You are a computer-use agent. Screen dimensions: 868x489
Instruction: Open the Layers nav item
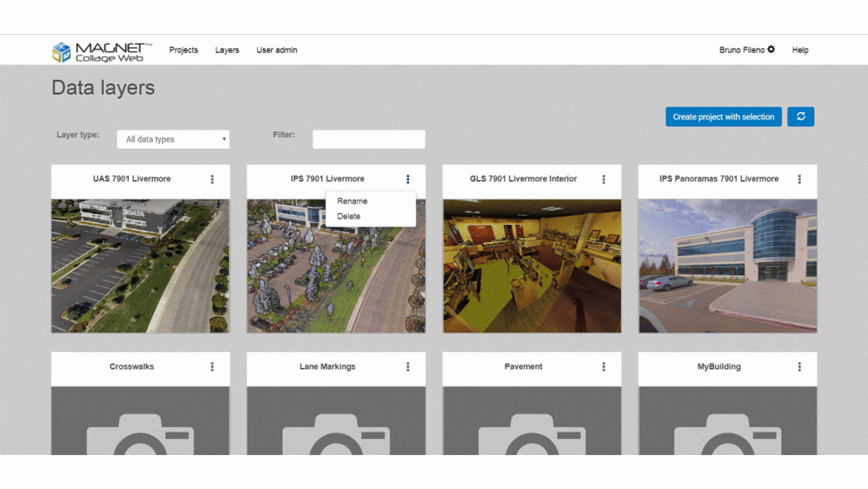227,50
